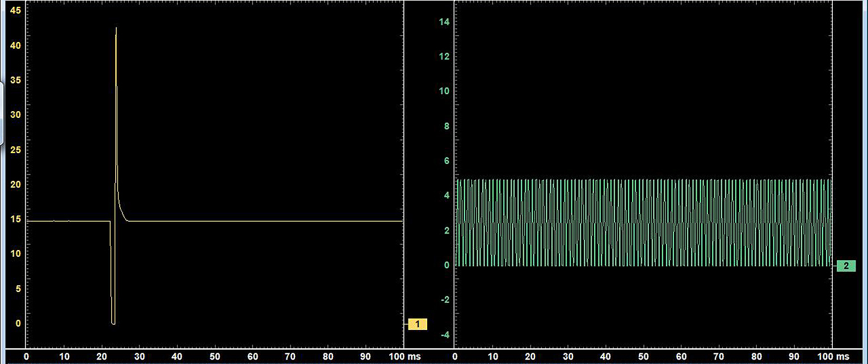Image resolution: width=868 pixels, height=364 pixels.
Task: Select the 0 label on green voltage axis
Action: pos(446,265)
